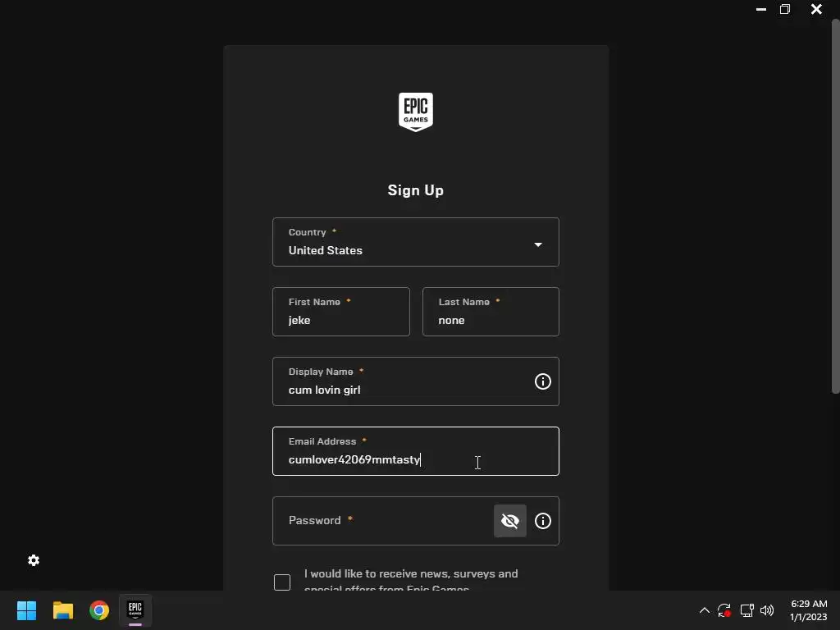This screenshot has height=630, width=840.
Task: Click the First Name field
Action: [x=340, y=312]
